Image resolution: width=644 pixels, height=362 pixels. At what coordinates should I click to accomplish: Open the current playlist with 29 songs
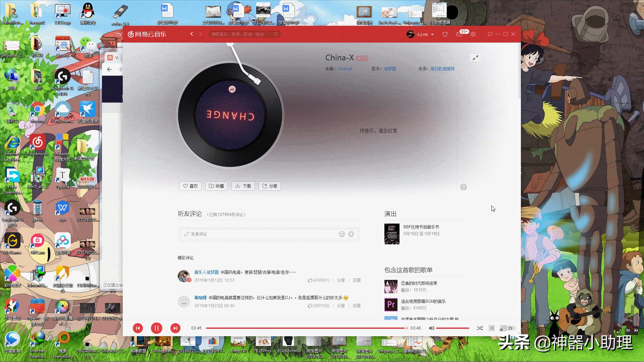(x=505, y=328)
